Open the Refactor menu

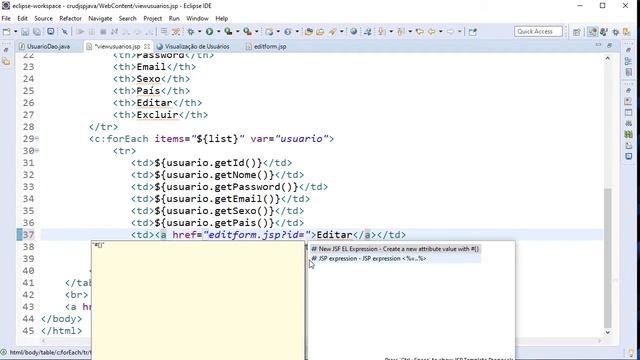pos(71,18)
